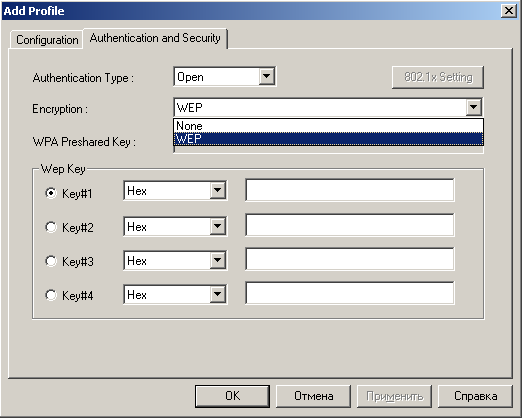Confirm with the OK button
This screenshot has height=418, width=522.
pos(232,396)
